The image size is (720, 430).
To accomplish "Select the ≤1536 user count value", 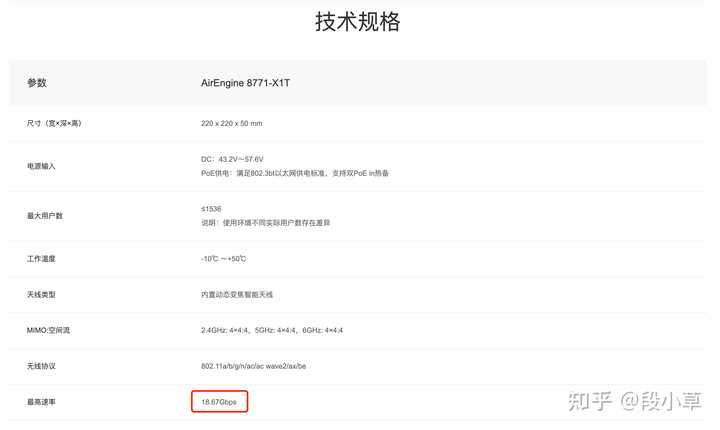I will (211, 209).
